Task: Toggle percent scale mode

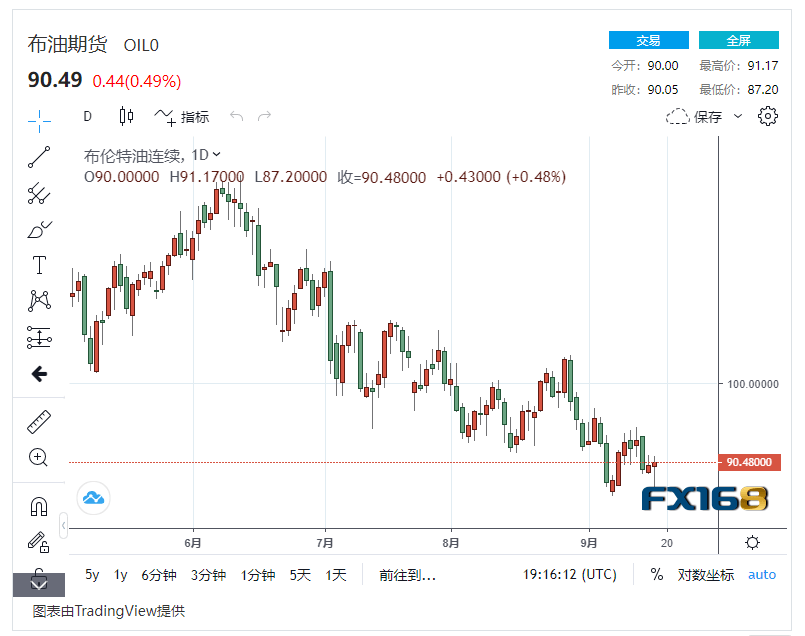Action: 657,574
